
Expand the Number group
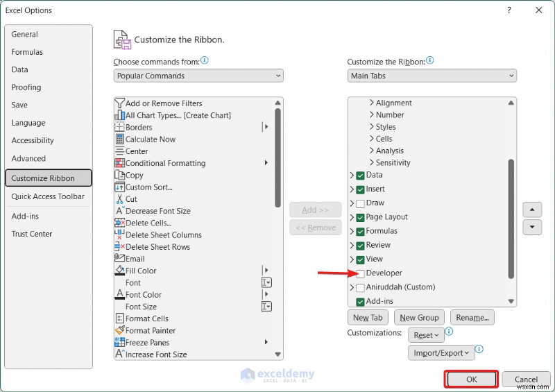click(x=372, y=114)
